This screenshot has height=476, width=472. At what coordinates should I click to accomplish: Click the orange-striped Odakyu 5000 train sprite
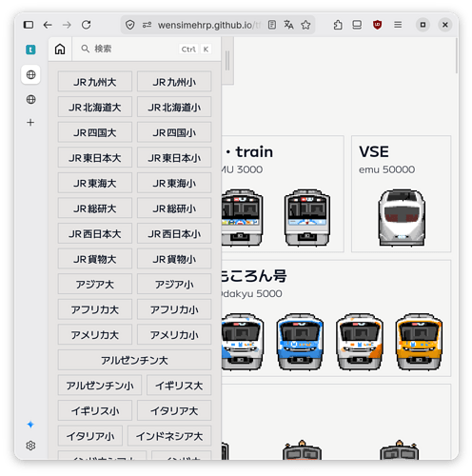[360, 342]
